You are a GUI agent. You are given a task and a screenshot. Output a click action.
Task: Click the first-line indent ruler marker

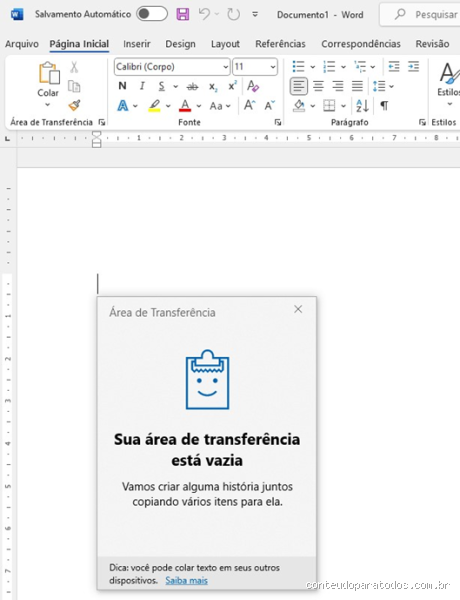click(x=97, y=135)
